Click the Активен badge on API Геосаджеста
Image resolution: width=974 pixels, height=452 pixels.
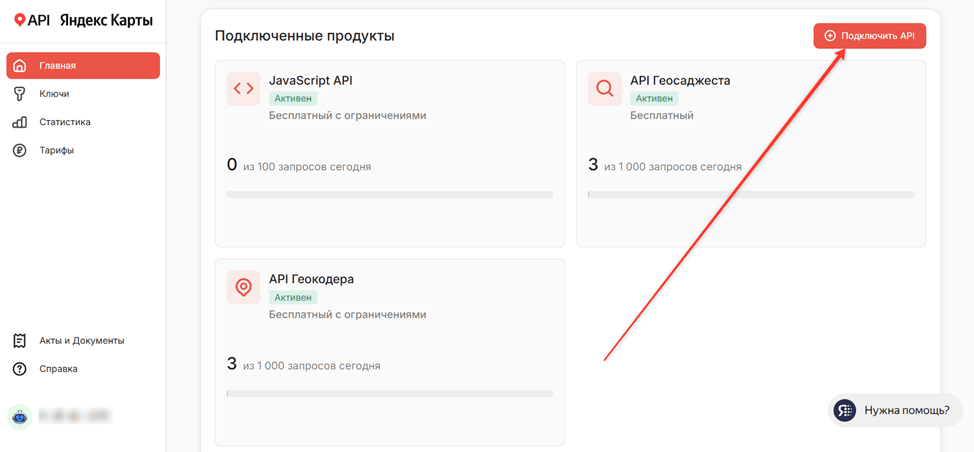[x=654, y=99]
